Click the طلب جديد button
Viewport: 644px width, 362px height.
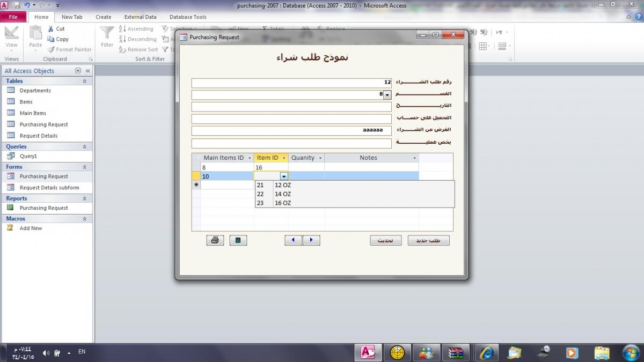point(428,240)
